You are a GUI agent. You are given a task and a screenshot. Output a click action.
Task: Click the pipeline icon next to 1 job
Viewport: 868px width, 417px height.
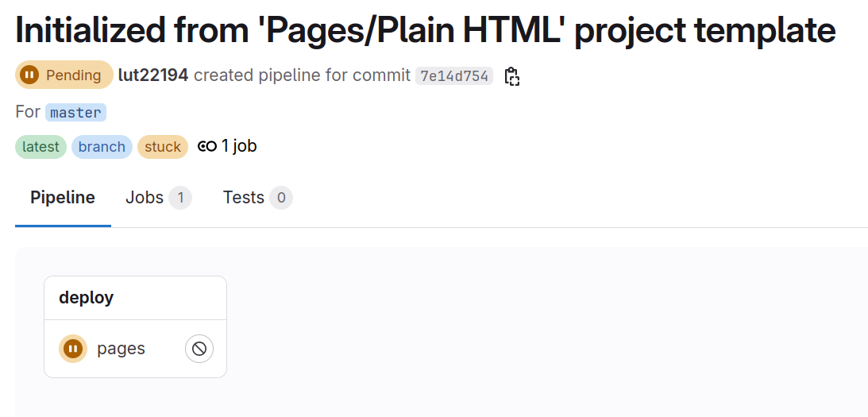(207, 146)
